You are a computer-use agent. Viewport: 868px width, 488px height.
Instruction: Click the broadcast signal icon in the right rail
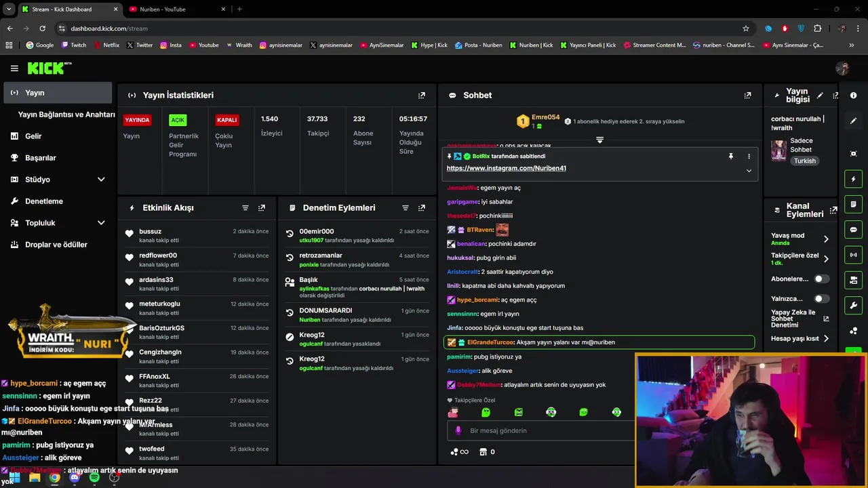click(x=854, y=255)
